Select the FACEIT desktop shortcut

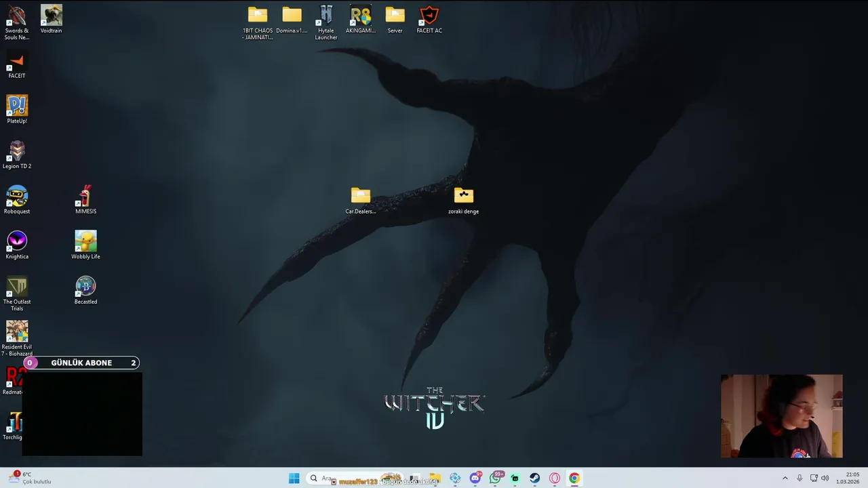17,65
